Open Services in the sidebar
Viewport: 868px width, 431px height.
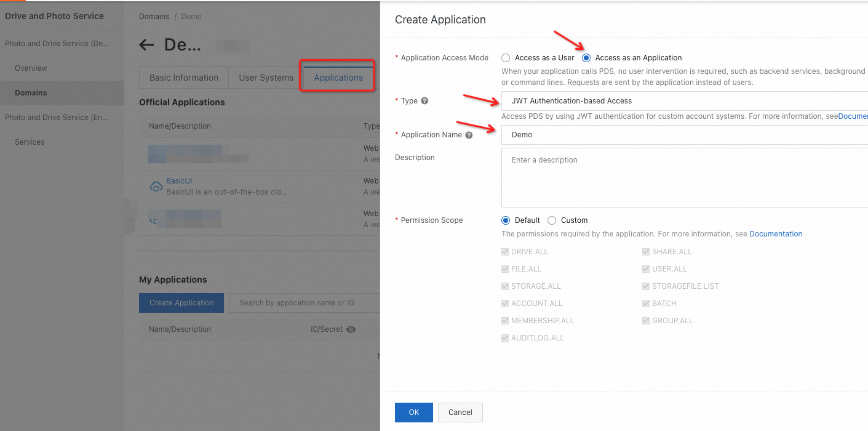tap(30, 142)
